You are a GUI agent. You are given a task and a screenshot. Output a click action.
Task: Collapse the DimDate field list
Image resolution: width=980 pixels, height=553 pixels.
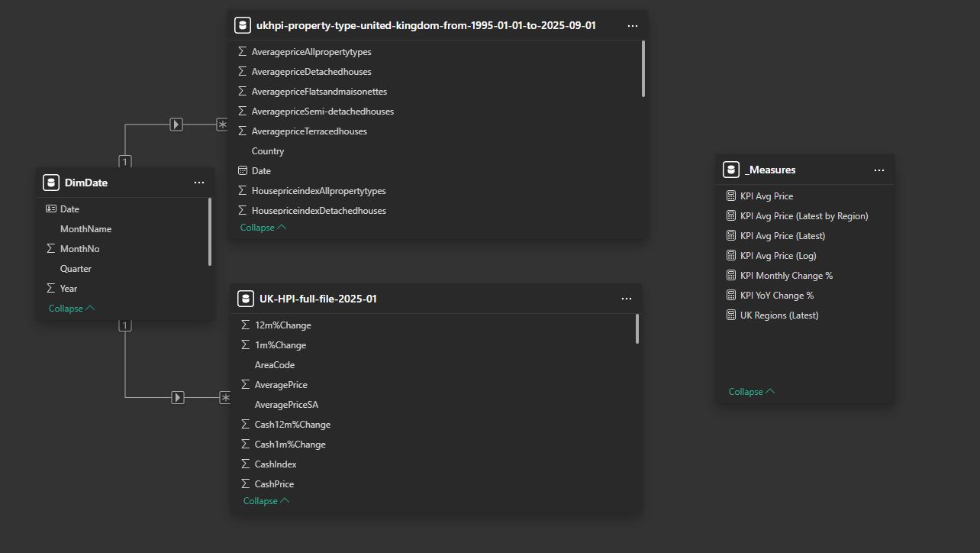[67, 308]
